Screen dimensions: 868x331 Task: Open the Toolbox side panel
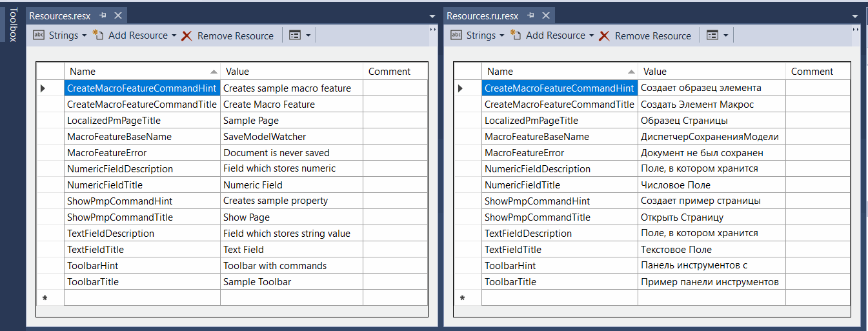pos(12,25)
